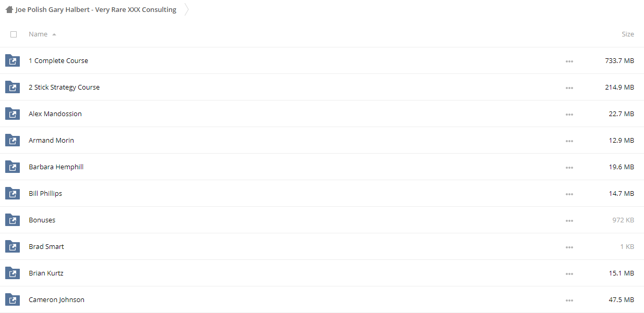Toggle Name sort order arrow
Viewport: 644px width, 313px height.
[x=54, y=34]
